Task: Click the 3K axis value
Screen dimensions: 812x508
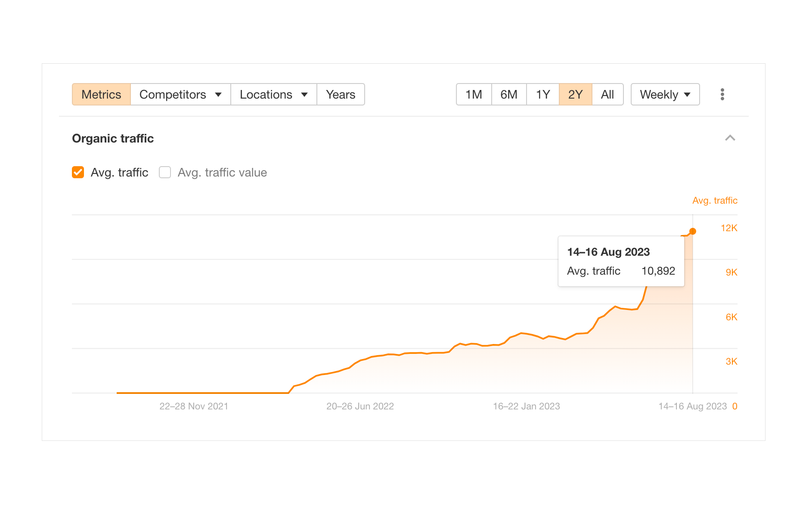Action: point(731,362)
